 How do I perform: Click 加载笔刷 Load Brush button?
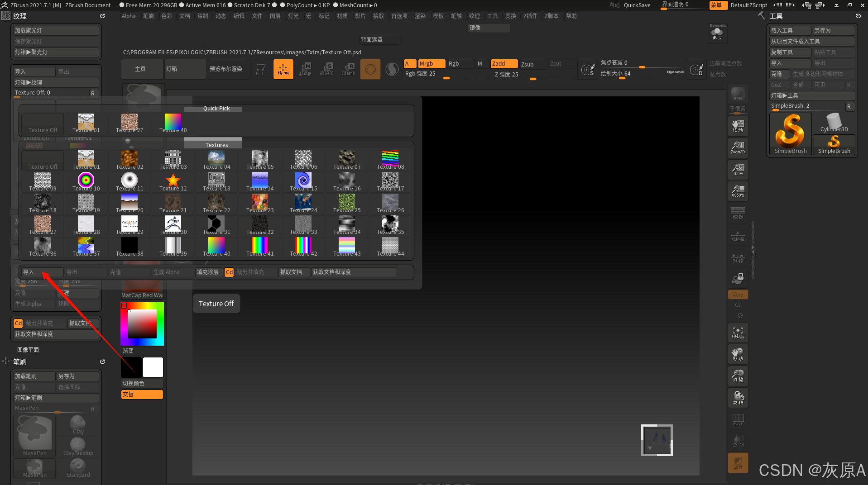(x=34, y=376)
